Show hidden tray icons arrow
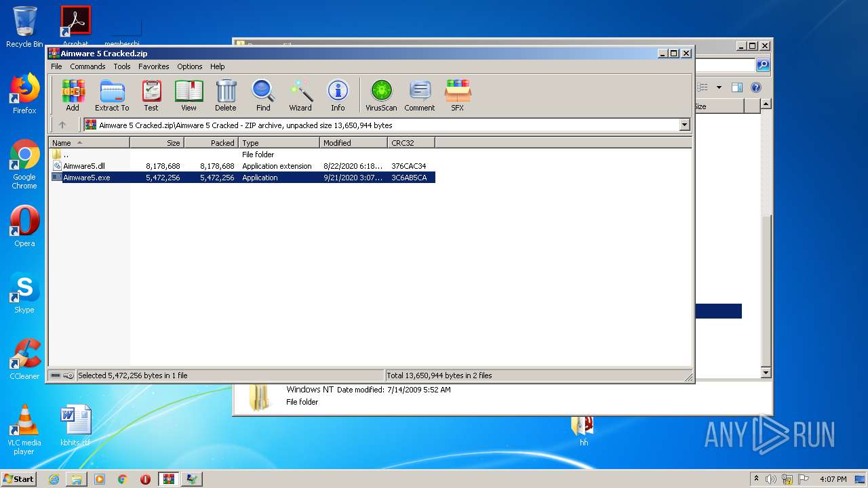868x488 pixels. (x=756, y=479)
